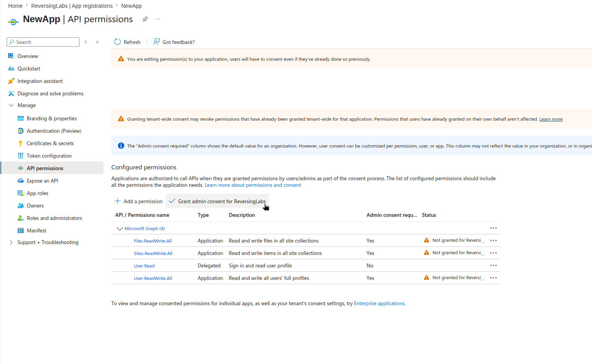Click 'Read and write items in all site collections'
Screen dimensions: 592x364
(275, 253)
